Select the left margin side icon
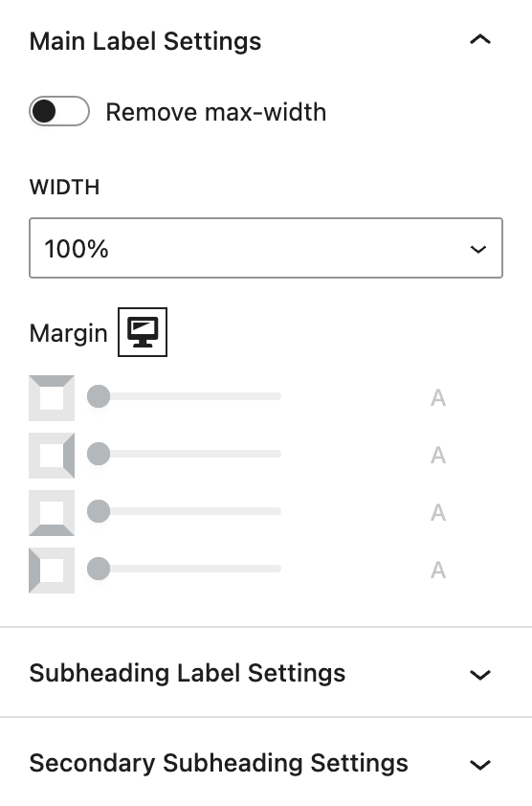The height and width of the screenshot is (806, 532). point(52,571)
